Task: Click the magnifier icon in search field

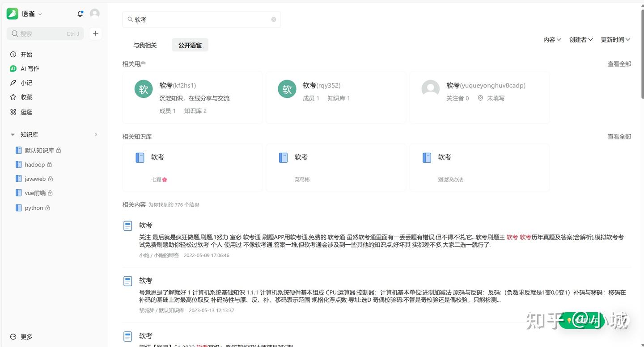Action: (130, 19)
